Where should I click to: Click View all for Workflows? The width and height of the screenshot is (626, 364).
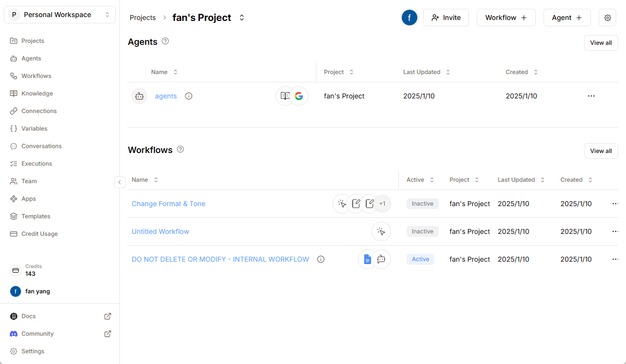tap(601, 151)
